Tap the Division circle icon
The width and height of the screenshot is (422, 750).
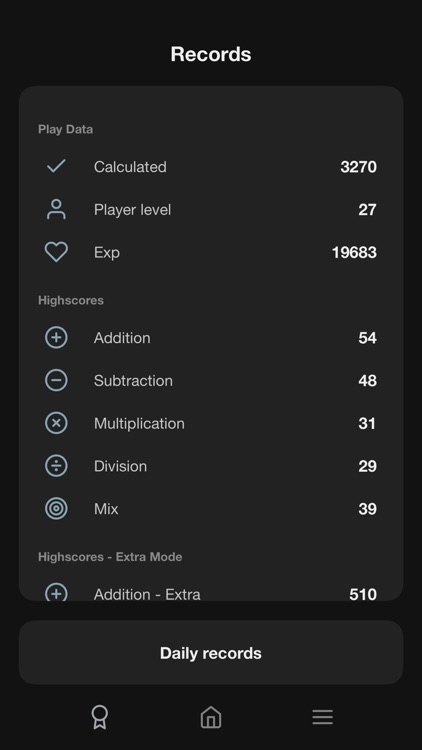pos(56,466)
